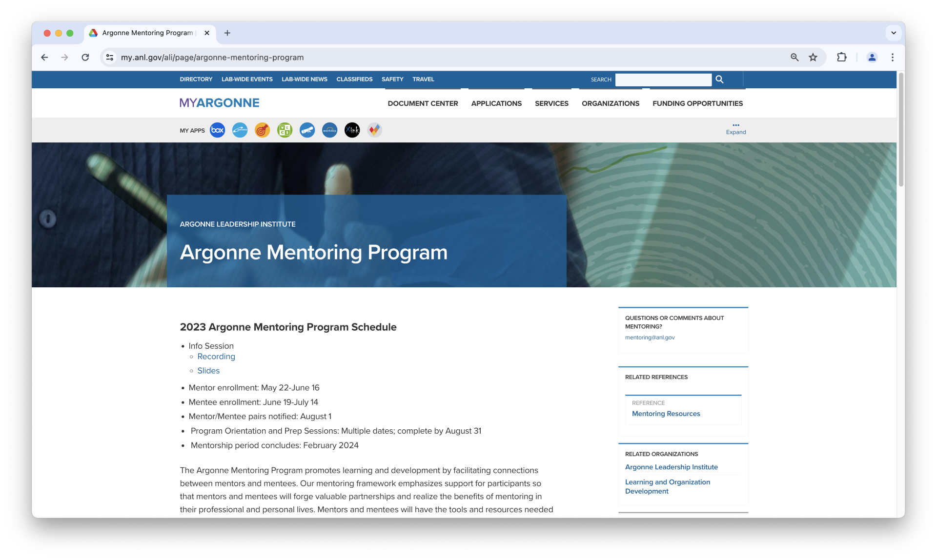The width and height of the screenshot is (937, 560).
Task: Open the Info Session Slides link
Action: [x=208, y=371]
